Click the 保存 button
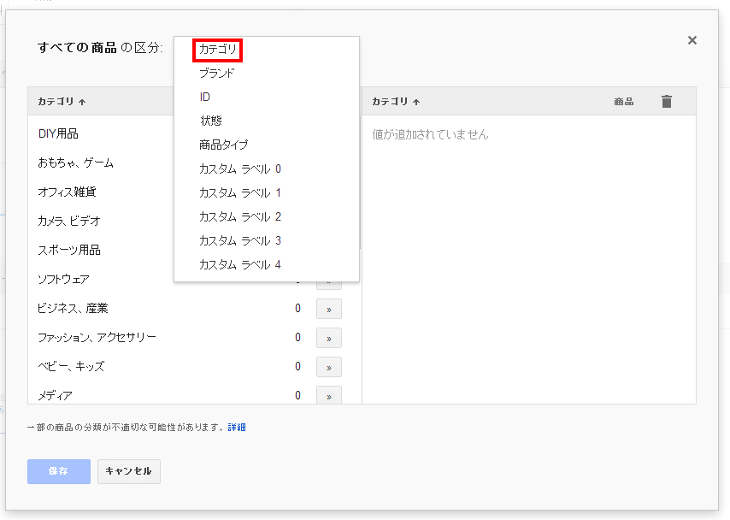 point(59,471)
